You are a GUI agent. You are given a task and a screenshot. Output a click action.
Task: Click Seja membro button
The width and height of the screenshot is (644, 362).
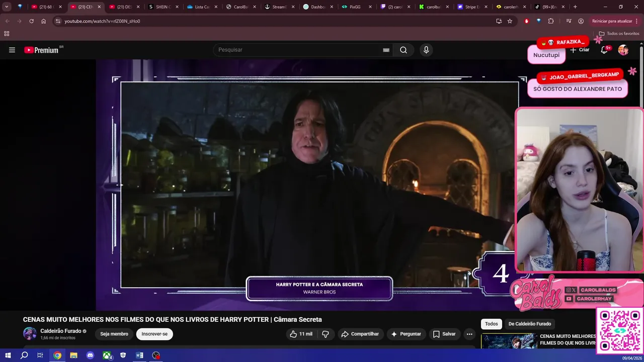pyautogui.click(x=114, y=334)
